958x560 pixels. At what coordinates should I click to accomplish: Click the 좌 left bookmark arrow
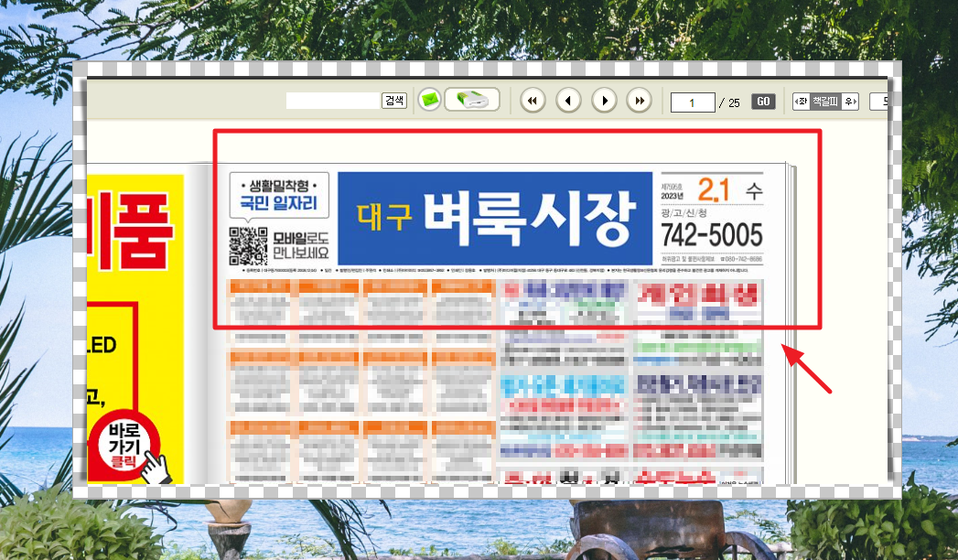tap(802, 102)
